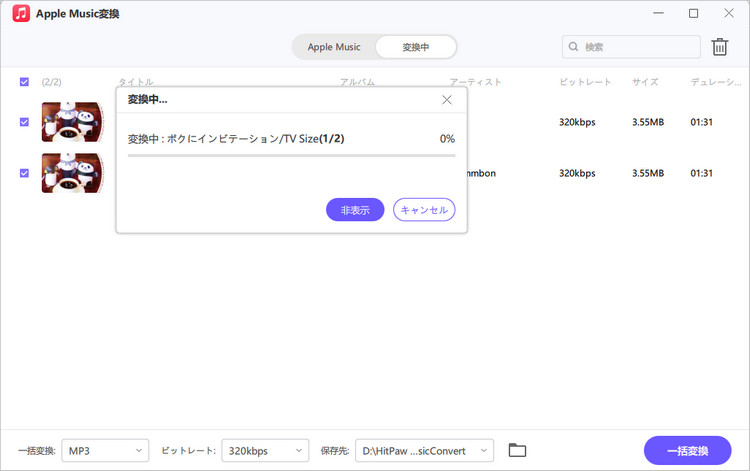Open the save location dropdown
Screen dimensions: 750x471
coord(424,450)
